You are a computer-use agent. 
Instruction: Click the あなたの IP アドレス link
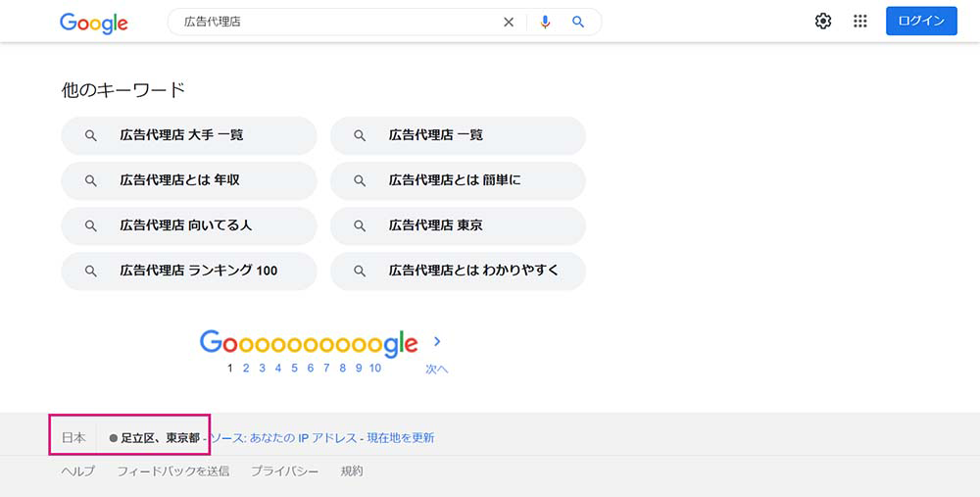tap(303, 438)
